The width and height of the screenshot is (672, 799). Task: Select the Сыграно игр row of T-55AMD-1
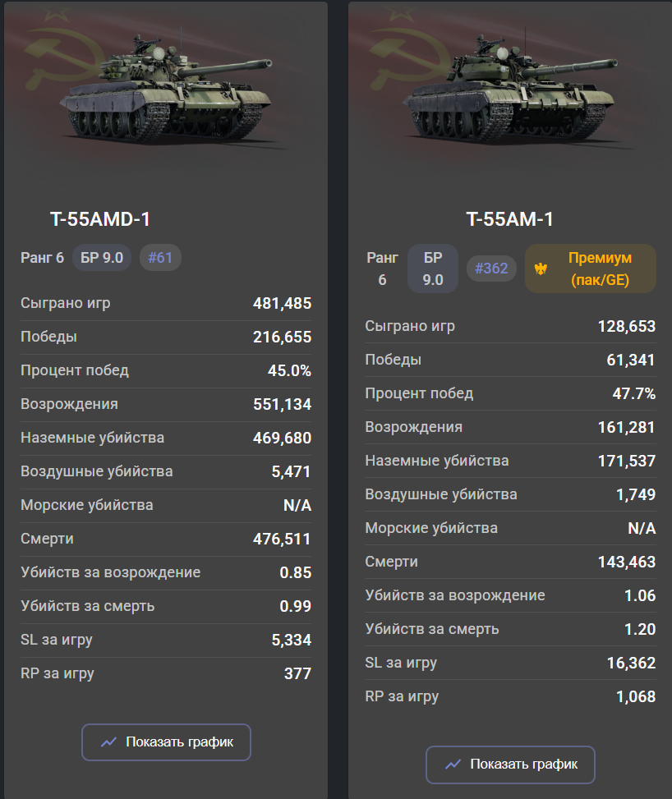(x=166, y=303)
